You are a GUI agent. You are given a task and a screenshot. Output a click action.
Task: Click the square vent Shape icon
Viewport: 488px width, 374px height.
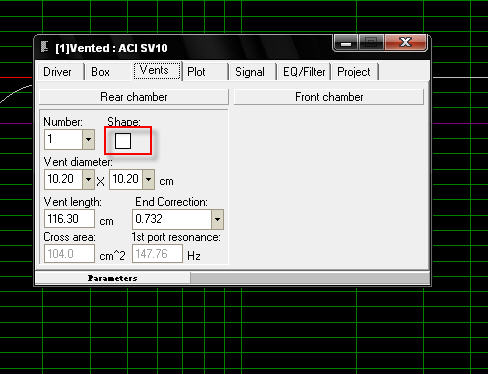tap(123, 141)
